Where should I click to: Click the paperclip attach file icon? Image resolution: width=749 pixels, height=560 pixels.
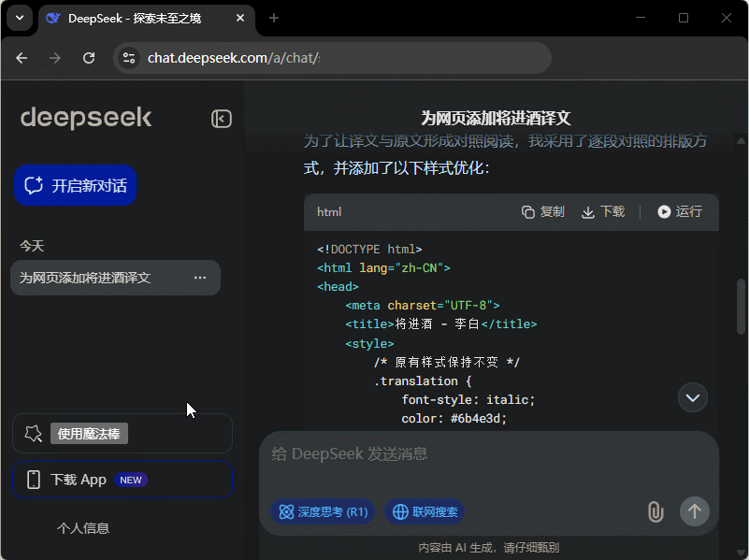(x=655, y=511)
